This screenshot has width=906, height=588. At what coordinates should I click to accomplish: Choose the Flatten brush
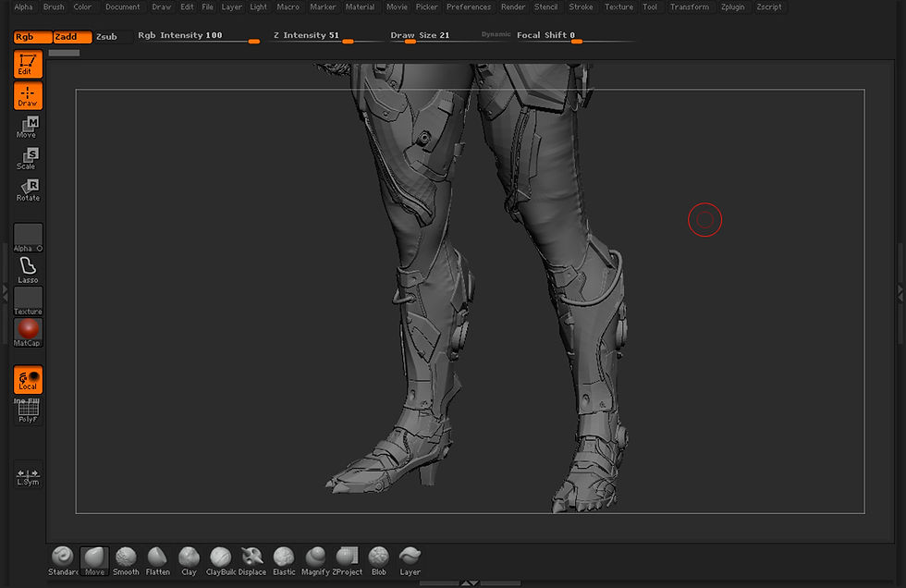click(157, 557)
